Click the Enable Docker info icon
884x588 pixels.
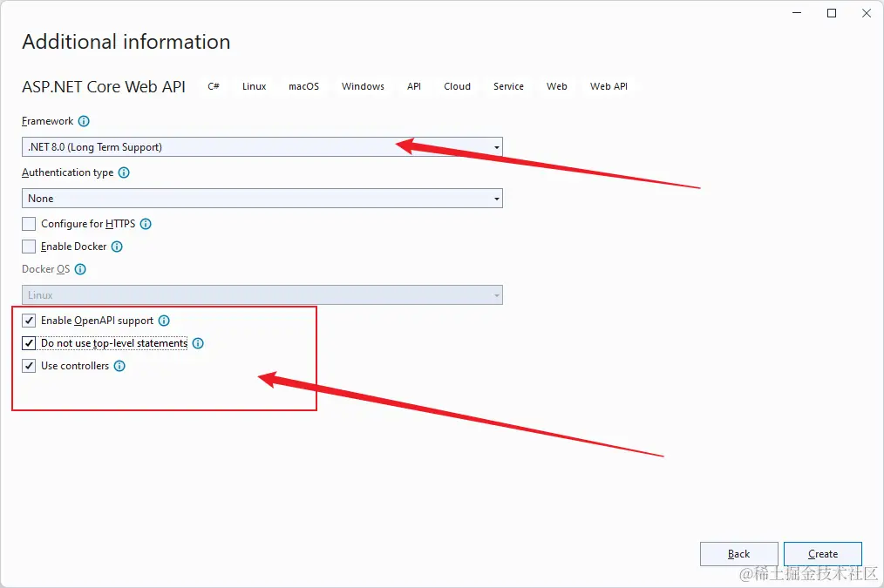pos(117,247)
